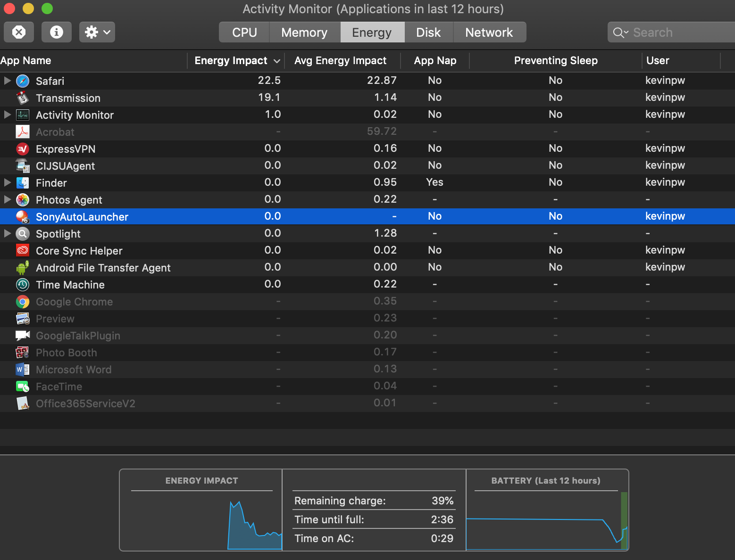Open the gear actions dropdown menu
735x560 pixels.
[97, 32]
